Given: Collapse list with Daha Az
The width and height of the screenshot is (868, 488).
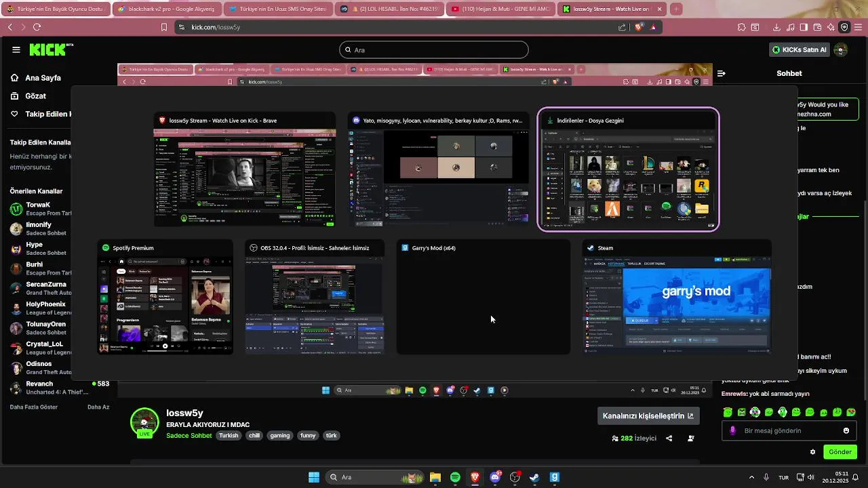Looking at the screenshot, I should (x=98, y=407).
